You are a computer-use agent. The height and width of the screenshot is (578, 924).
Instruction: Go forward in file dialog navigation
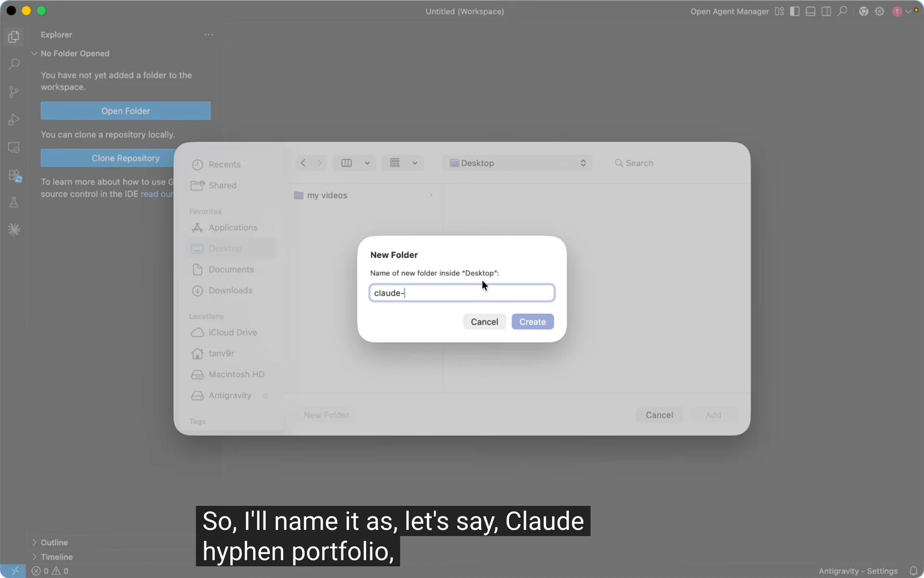[320, 163]
